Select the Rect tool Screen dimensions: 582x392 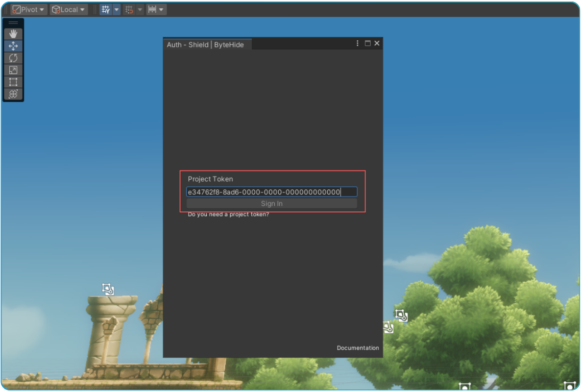(13, 82)
